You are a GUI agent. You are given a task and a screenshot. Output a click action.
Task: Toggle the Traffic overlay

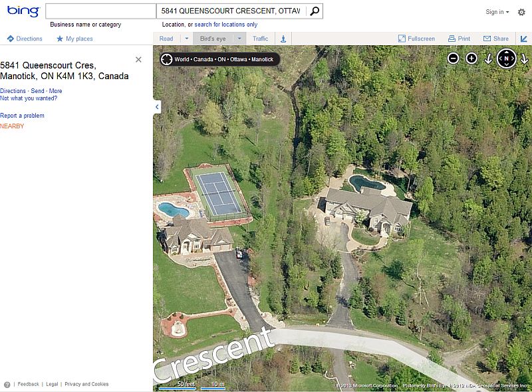tap(260, 39)
